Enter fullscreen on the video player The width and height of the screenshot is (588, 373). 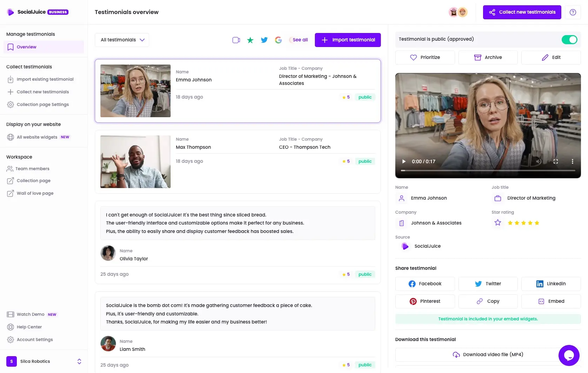(x=556, y=161)
